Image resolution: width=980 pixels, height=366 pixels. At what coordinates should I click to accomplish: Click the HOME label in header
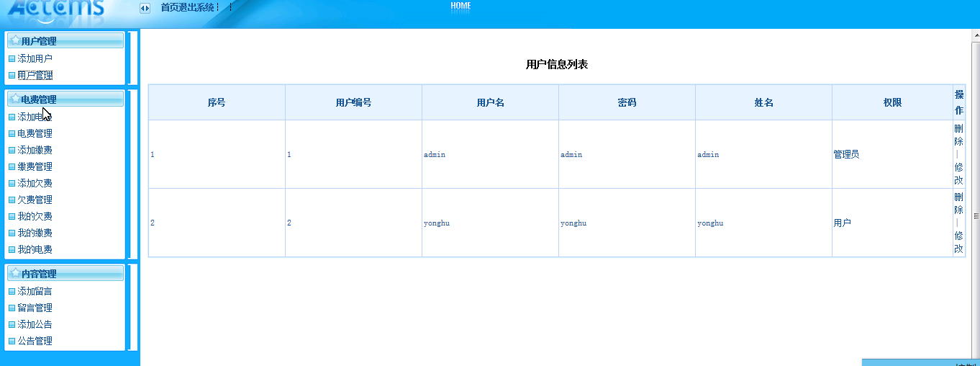(460, 6)
